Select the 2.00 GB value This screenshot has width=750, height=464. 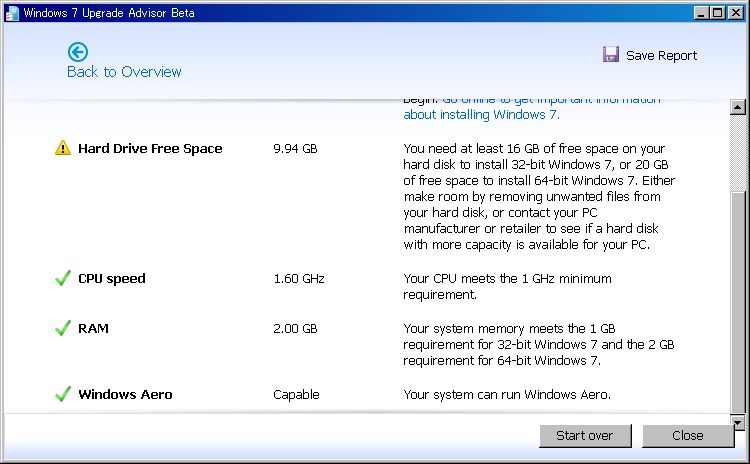pos(295,328)
